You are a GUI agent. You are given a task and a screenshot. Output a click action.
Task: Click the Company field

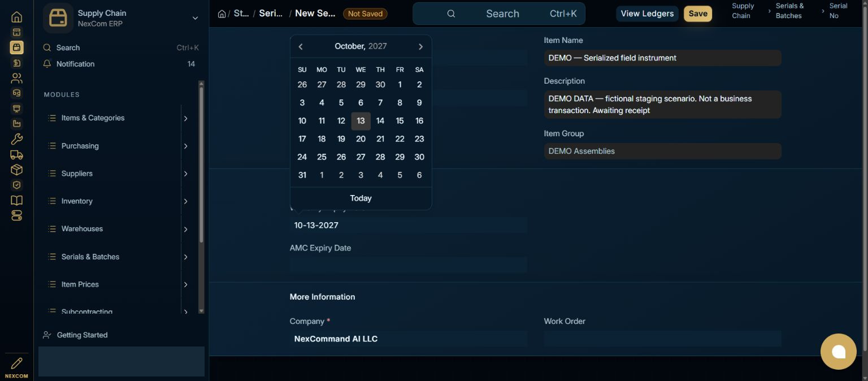click(x=409, y=339)
